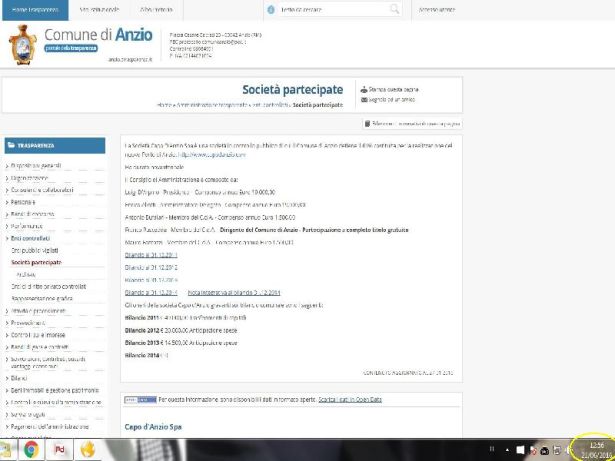Click the Stampa questa pagina link text
Image resolution: width=615 pixels, height=461 pixels.
tap(393, 90)
